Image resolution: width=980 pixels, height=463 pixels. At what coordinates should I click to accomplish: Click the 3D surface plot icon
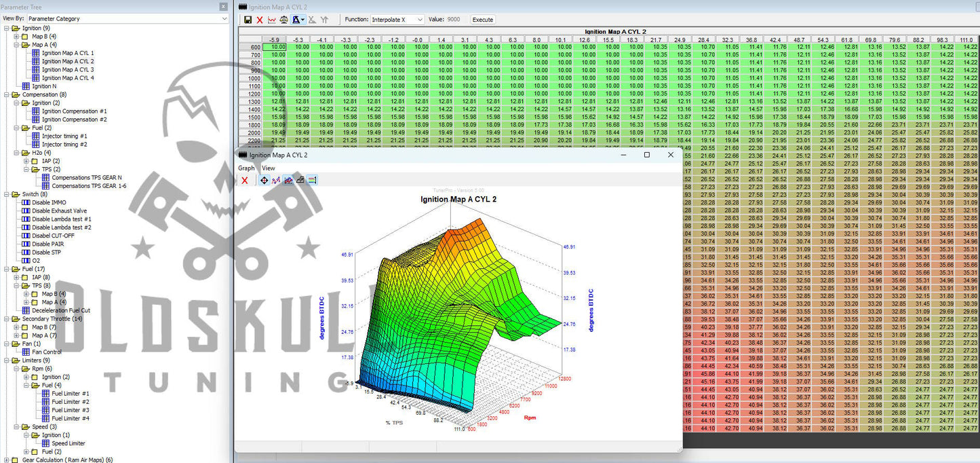click(x=300, y=180)
